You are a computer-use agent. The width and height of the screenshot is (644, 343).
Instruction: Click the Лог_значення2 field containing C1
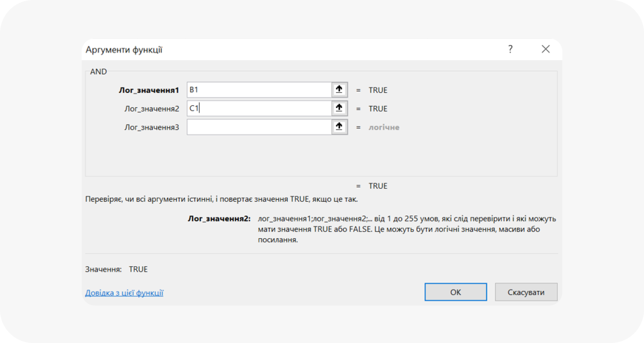click(259, 108)
